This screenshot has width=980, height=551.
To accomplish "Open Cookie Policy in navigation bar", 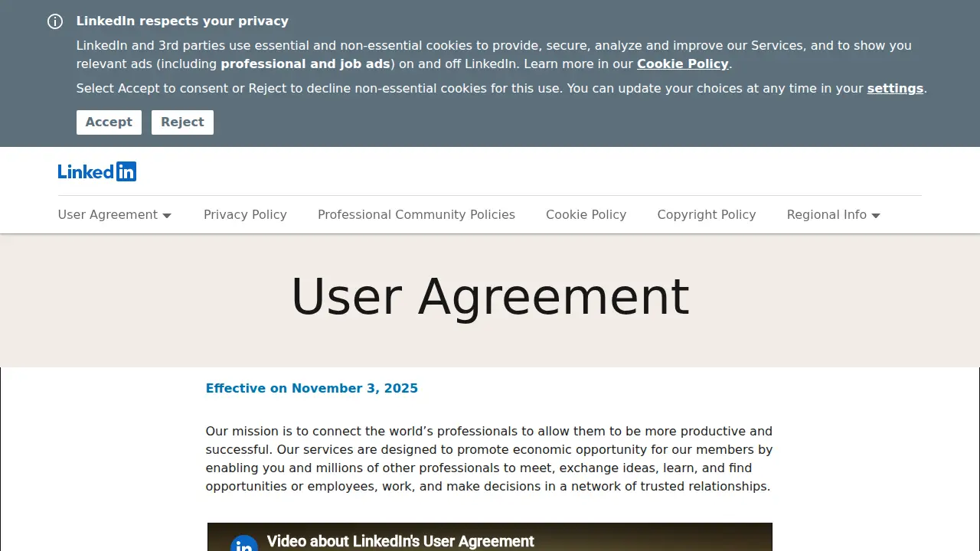I will pos(586,215).
